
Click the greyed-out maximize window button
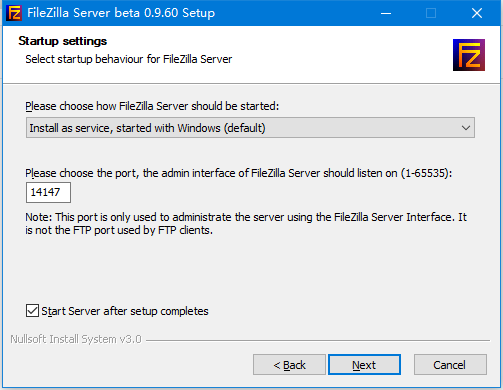(431, 13)
